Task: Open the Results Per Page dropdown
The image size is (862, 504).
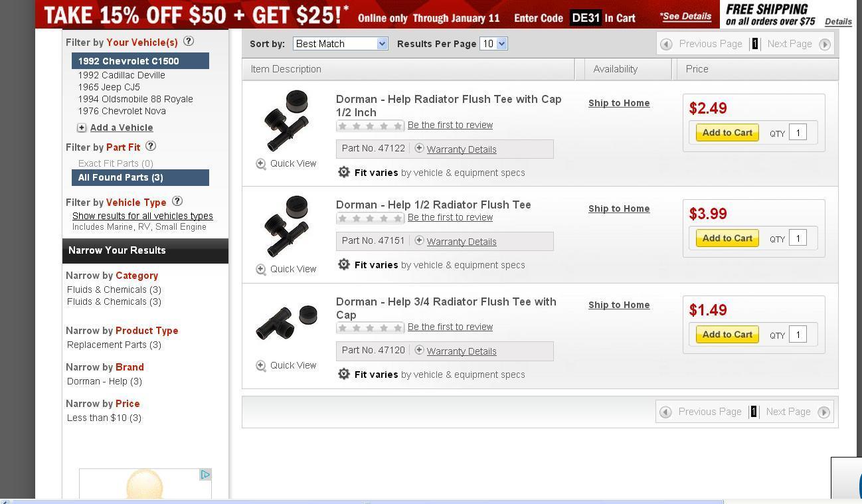Action: [x=493, y=44]
